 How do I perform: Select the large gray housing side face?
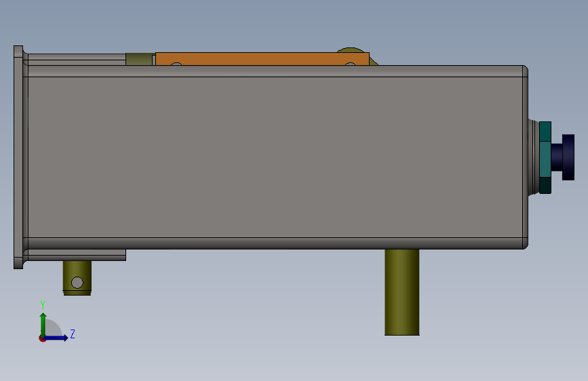tap(275, 157)
